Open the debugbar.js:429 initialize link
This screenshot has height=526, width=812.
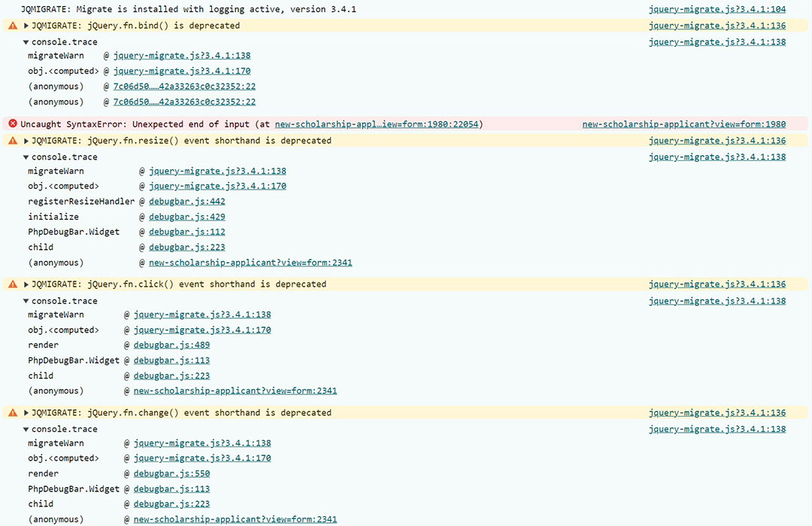186,217
